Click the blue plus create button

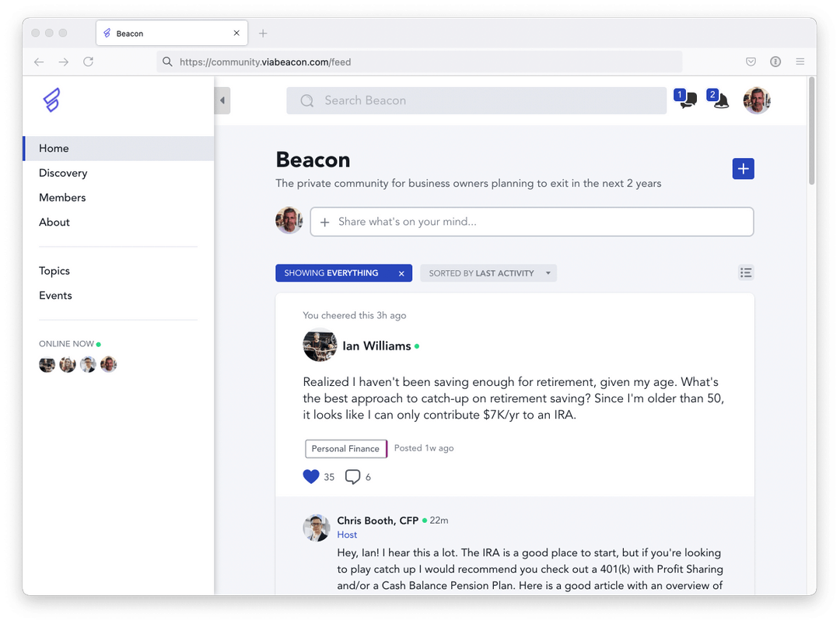743,169
